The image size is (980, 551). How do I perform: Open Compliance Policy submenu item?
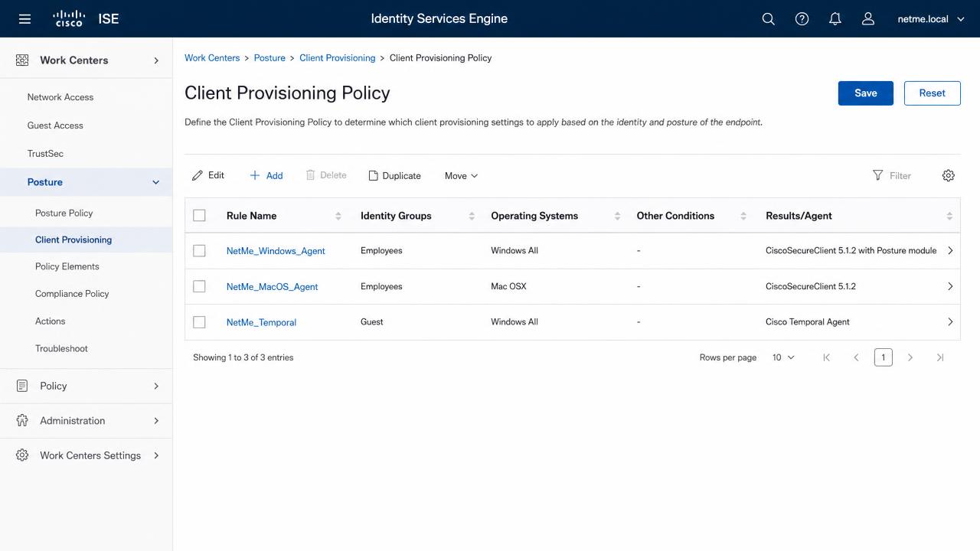[x=72, y=294]
